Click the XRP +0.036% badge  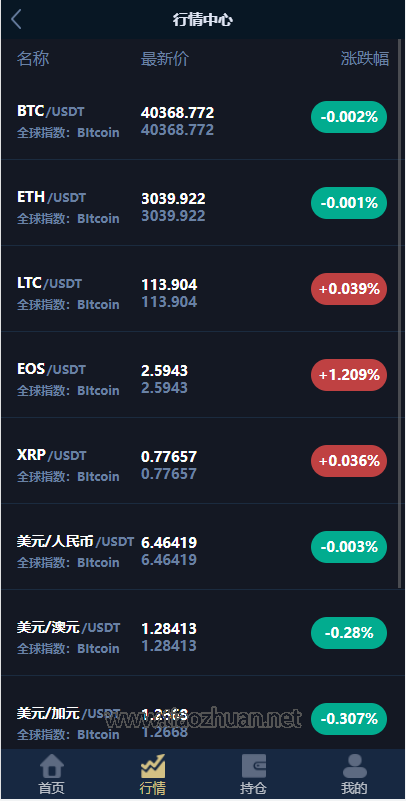coord(349,461)
